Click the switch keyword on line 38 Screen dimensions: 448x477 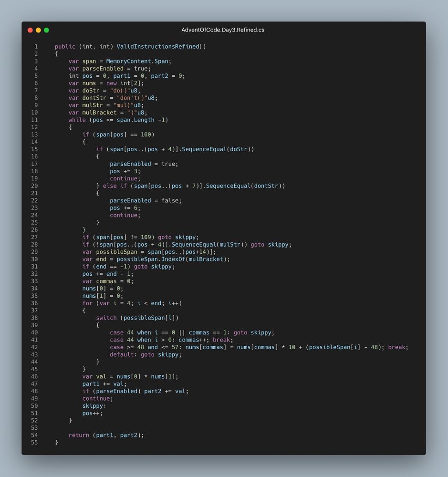[x=106, y=318]
